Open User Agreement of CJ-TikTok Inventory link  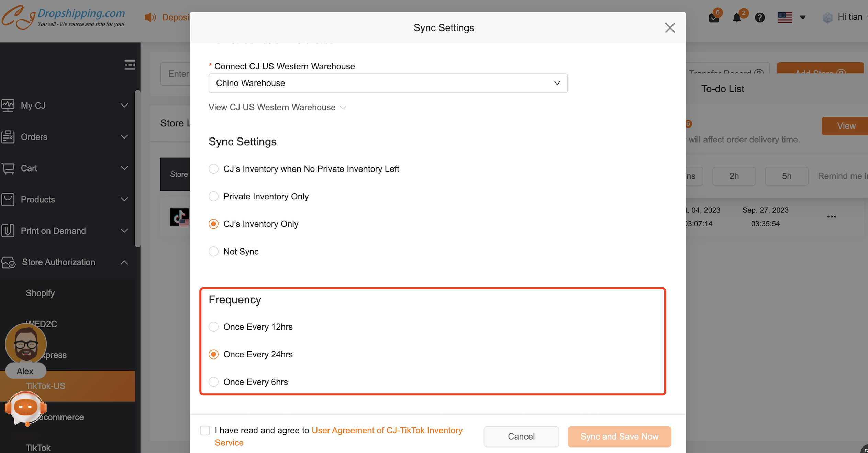(387, 430)
